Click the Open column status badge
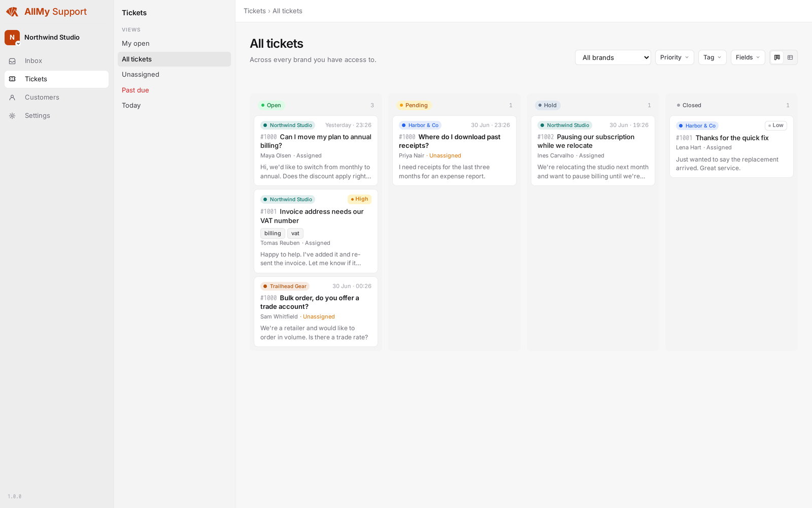The image size is (812, 508). pyautogui.click(x=271, y=105)
